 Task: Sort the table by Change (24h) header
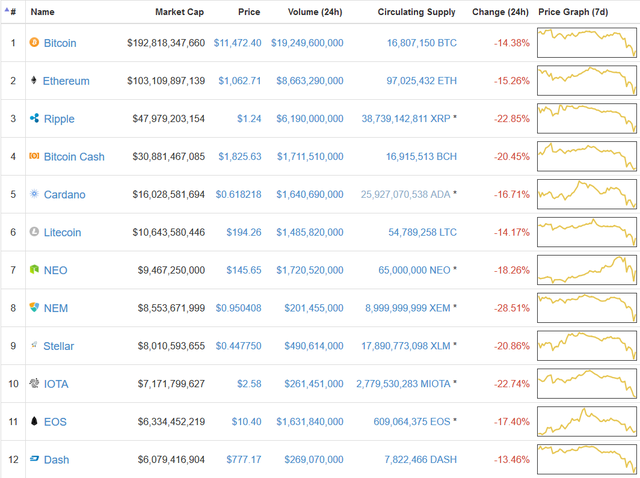[500, 13]
